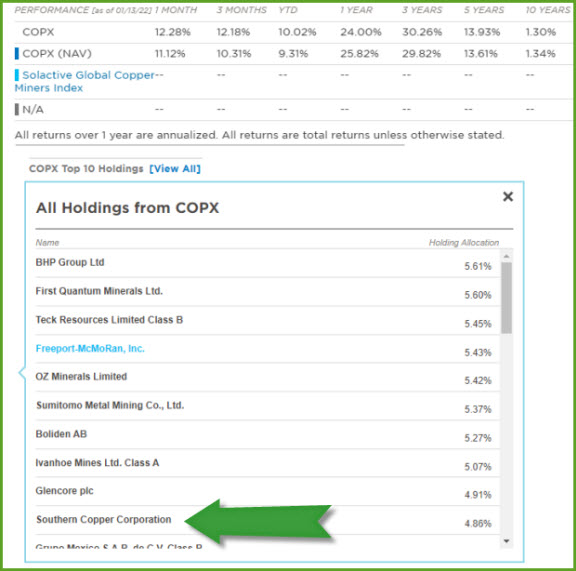The width and height of the screenshot is (576, 571).
Task: Click COPX 1 year return 24.00%
Action: (361, 32)
